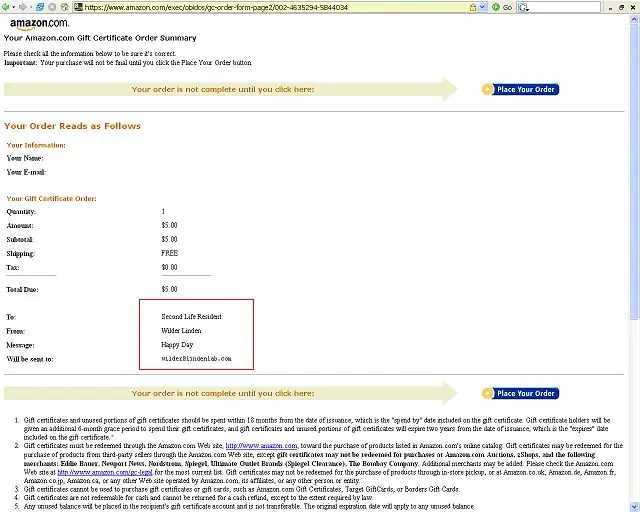
Task: Minimize the browser window
Action: pos(610,7)
